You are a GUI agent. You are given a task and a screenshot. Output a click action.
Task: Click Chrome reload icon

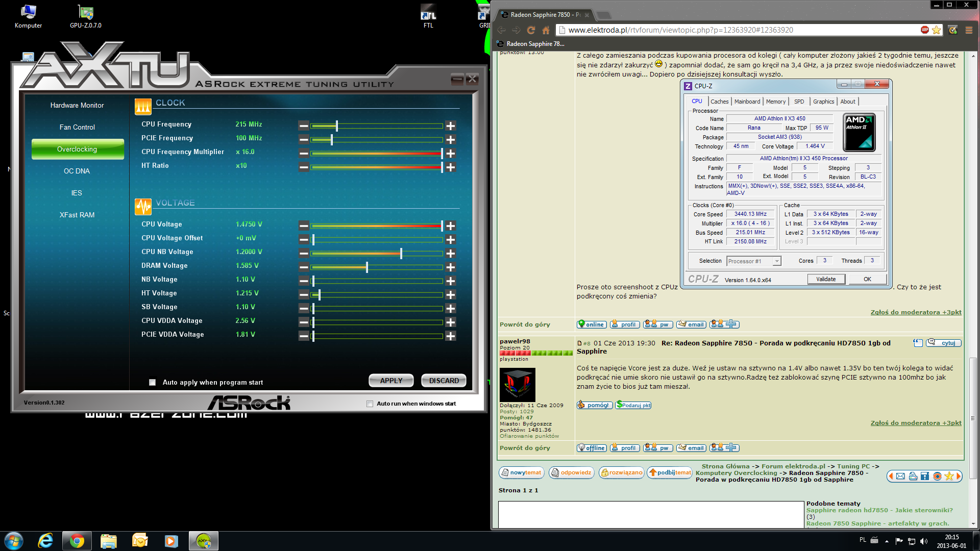click(x=531, y=30)
